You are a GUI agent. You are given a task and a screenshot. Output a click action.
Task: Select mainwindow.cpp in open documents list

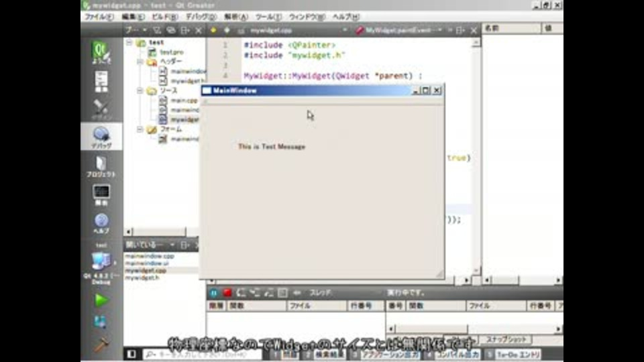(150, 256)
